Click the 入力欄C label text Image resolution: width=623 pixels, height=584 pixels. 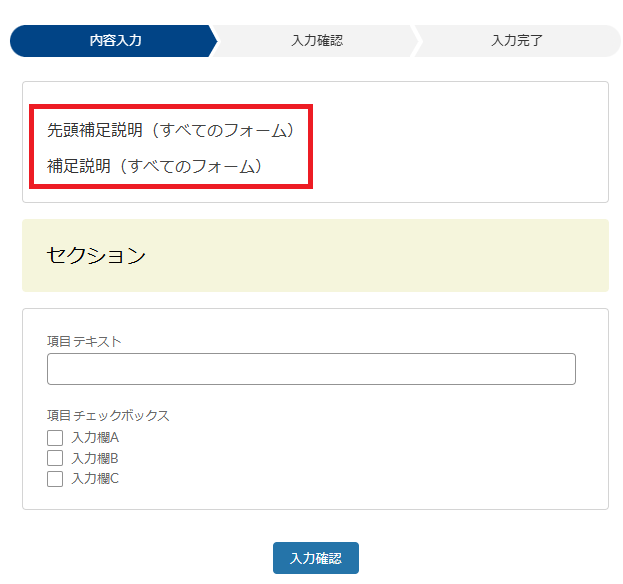[95, 478]
